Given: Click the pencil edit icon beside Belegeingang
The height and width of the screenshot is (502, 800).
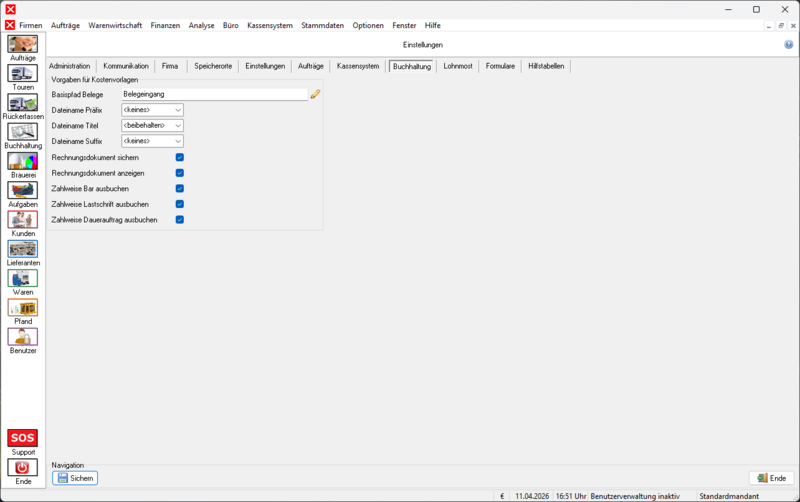Looking at the screenshot, I should pos(315,94).
